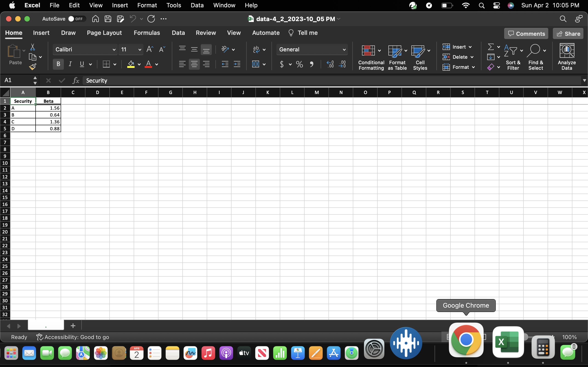Viewport: 588px width, 367px height.
Task: Expand the formula bar chevron
Action: tap(584, 80)
